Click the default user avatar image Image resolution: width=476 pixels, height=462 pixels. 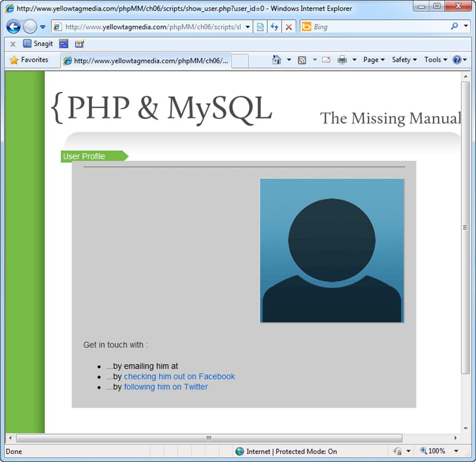click(332, 251)
